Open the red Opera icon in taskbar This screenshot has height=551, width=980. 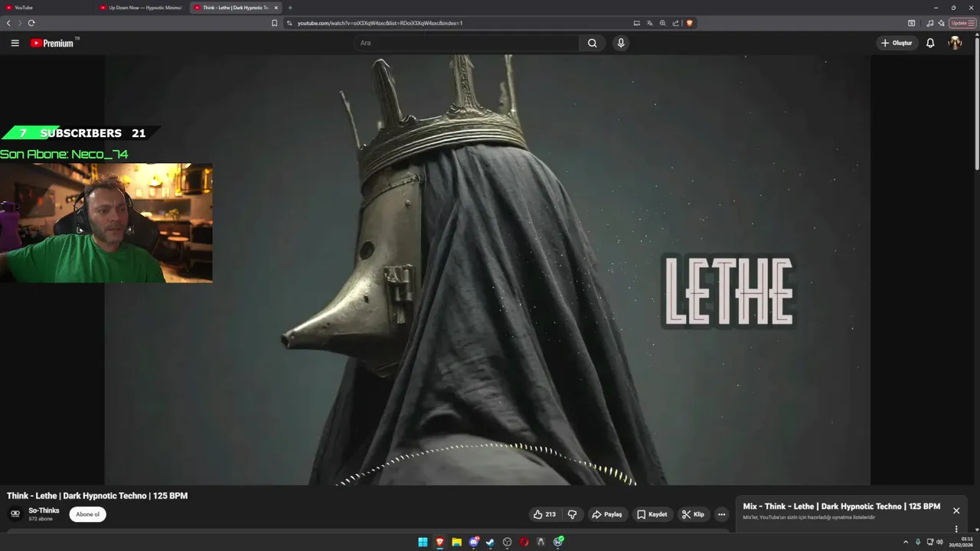click(524, 542)
